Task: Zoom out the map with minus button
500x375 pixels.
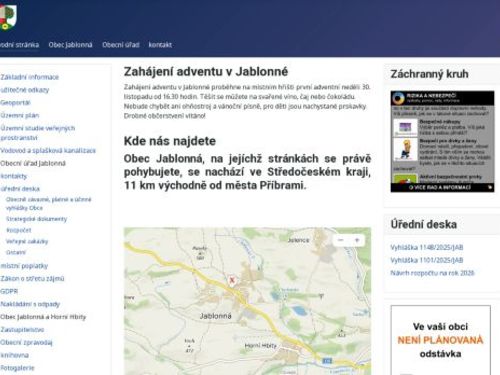Action: 340,240
